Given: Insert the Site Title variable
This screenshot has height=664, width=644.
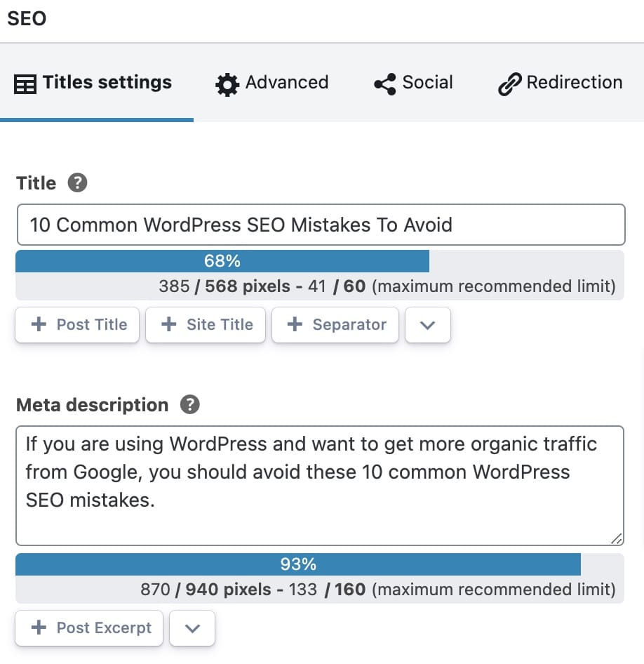Looking at the screenshot, I should (x=206, y=325).
